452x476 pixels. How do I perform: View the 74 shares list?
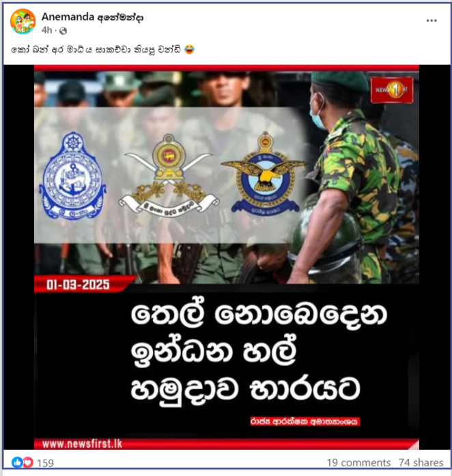(x=421, y=462)
